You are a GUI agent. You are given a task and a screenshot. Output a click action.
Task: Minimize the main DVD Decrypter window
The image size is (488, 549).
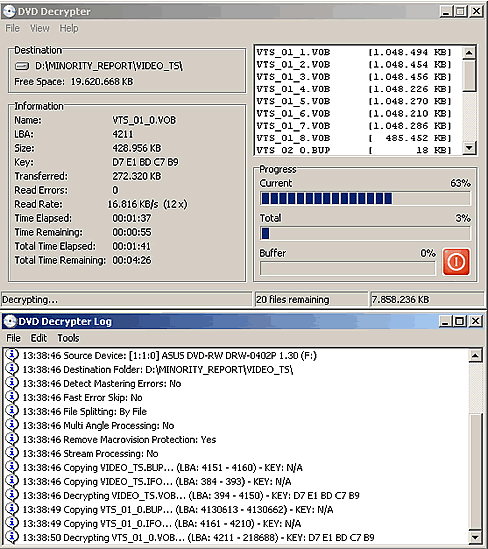point(446,12)
